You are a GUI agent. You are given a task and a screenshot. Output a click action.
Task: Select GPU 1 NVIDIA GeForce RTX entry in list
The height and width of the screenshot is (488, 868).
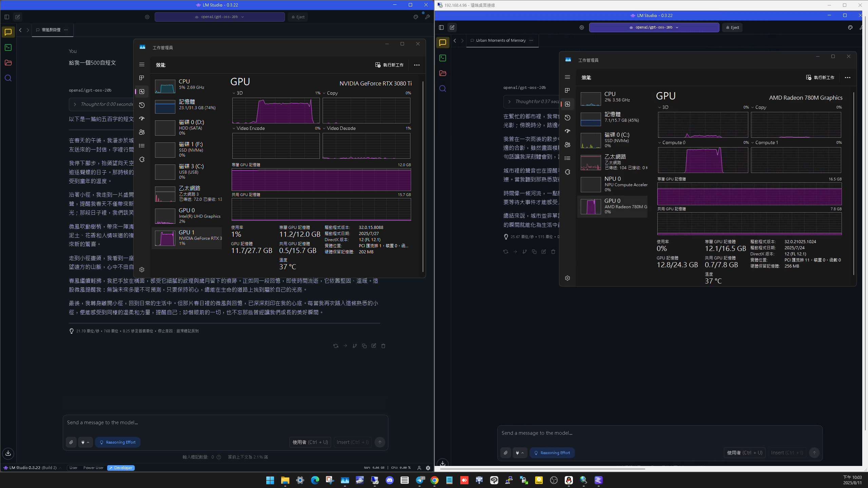[187, 238]
